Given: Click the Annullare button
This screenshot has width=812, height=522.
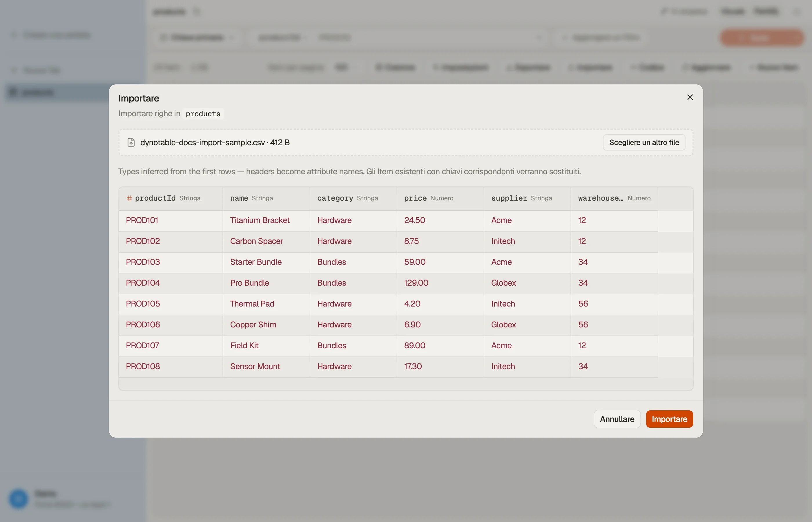Looking at the screenshot, I should 617,419.
